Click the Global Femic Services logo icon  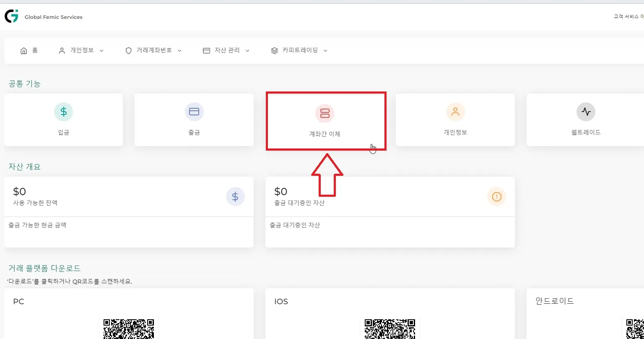pyautogui.click(x=11, y=16)
